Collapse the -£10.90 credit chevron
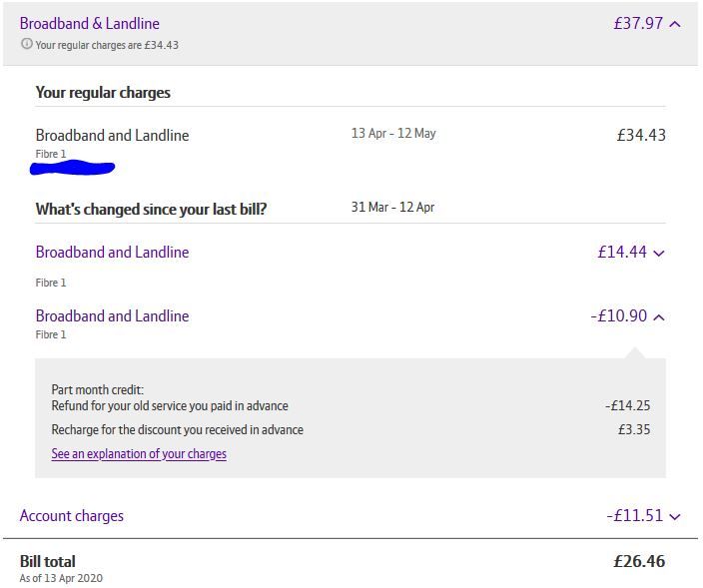703x588 pixels. click(x=659, y=317)
